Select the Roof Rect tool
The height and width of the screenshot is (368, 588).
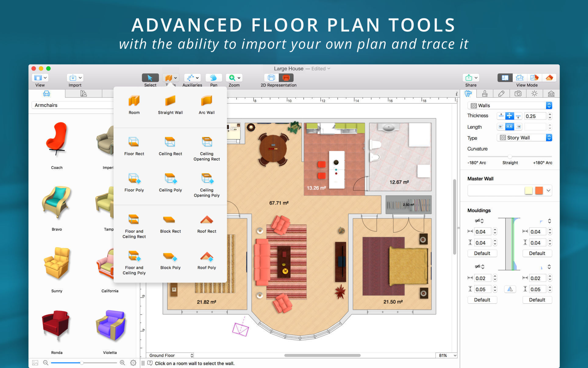206,220
